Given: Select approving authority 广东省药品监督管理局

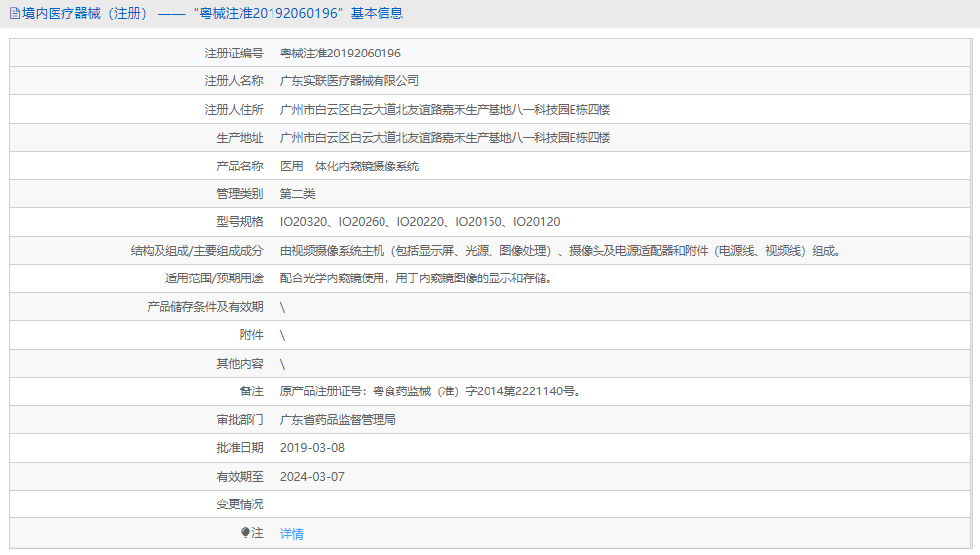Looking at the screenshot, I should [338, 419].
